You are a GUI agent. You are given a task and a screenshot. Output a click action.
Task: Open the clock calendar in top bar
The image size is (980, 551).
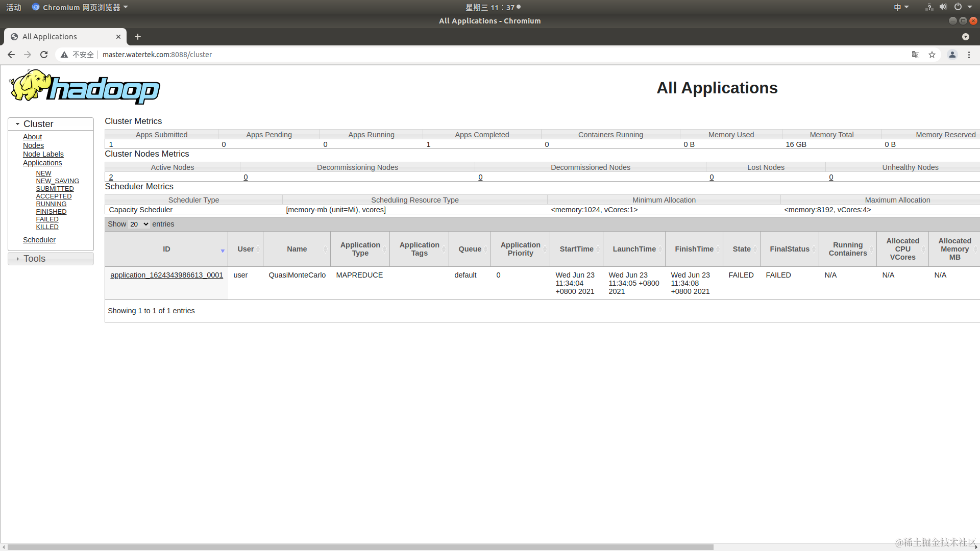coord(493,7)
